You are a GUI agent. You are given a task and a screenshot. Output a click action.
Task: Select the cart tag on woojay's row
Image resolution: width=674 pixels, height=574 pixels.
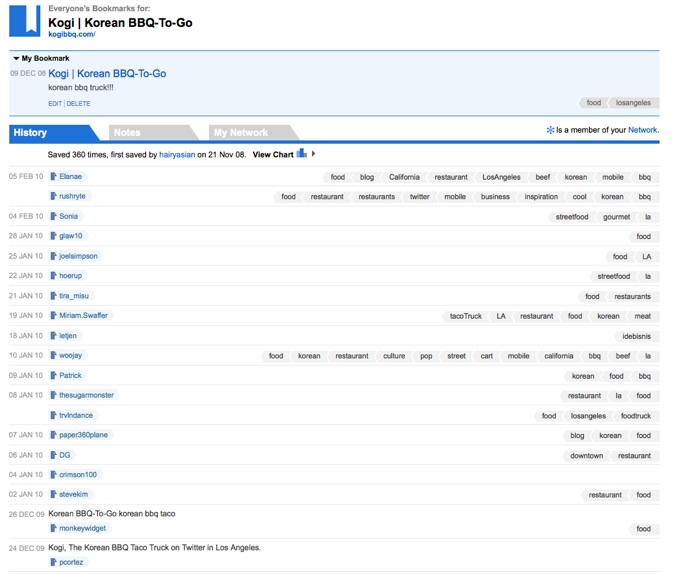click(x=487, y=356)
